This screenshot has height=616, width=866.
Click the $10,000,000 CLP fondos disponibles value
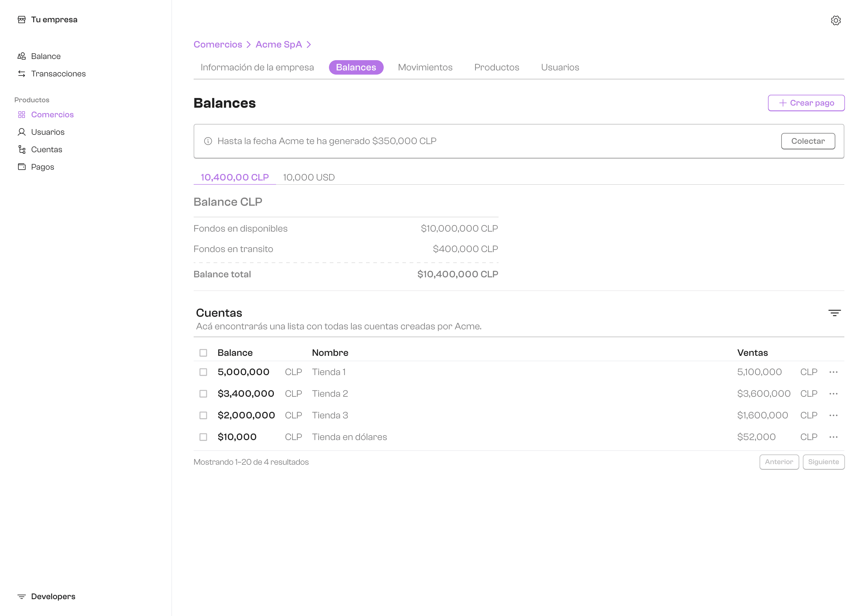(459, 229)
